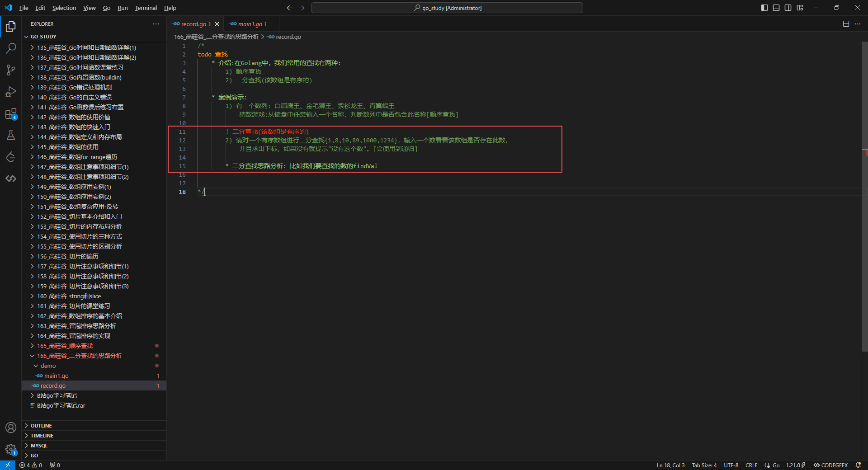Viewport: 868px width, 470px height.
Task: Open the Run menu
Action: 123,8
